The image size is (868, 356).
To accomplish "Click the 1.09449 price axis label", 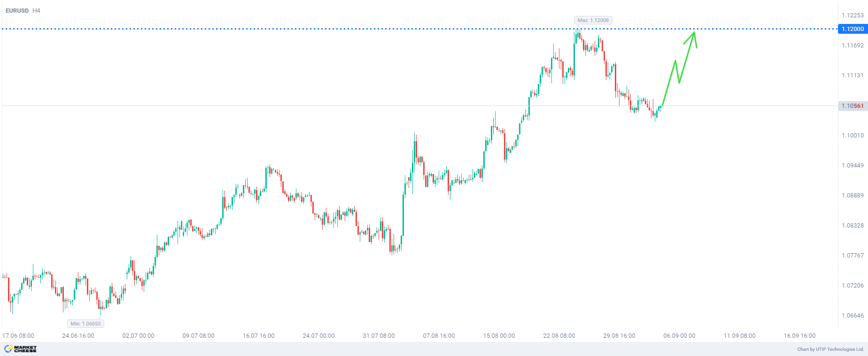I will (x=852, y=166).
